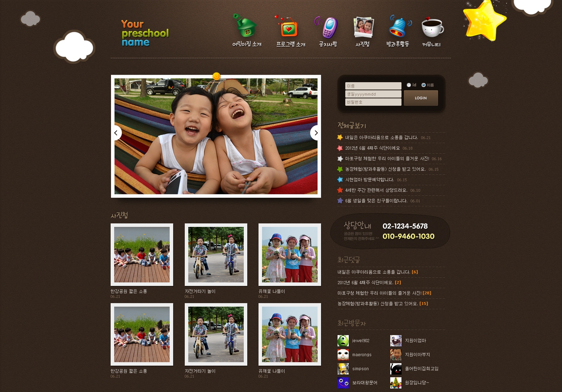Show the previous slideshow photo

pyautogui.click(x=116, y=133)
